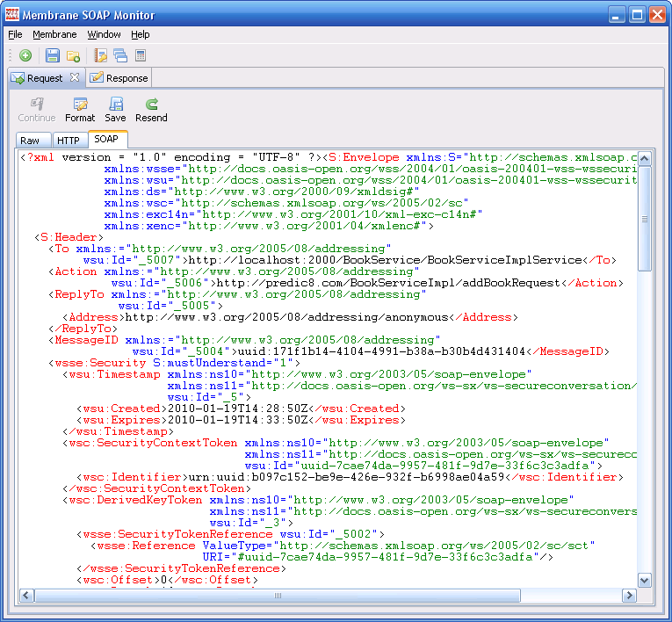Click the wsu:Created timestamp 2010-01-19T14:28:50Z
The width and height of the screenshot is (672, 622).
(237, 409)
